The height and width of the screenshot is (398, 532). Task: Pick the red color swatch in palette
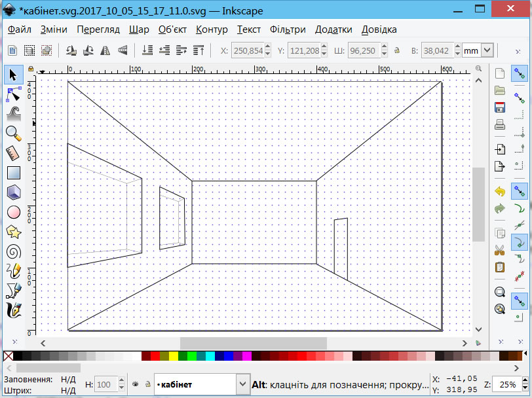tap(155, 357)
